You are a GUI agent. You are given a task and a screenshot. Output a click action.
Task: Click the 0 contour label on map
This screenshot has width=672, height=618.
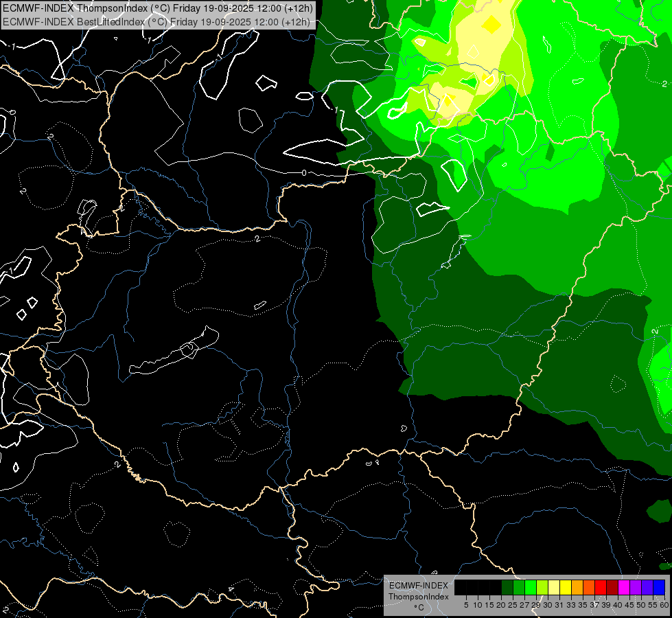point(304,173)
